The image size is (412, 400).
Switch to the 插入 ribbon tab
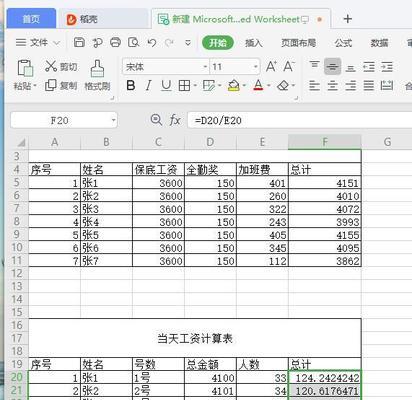click(x=253, y=43)
